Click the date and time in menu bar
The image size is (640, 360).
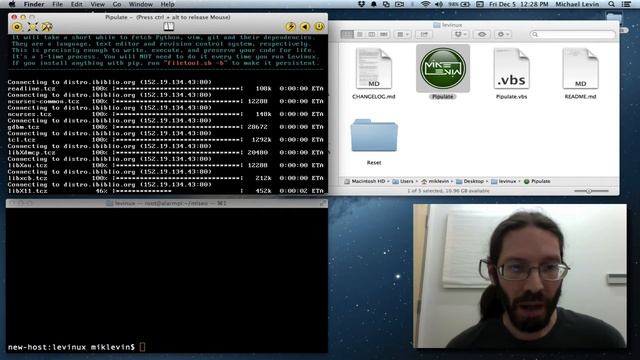click(x=518, y=4)
